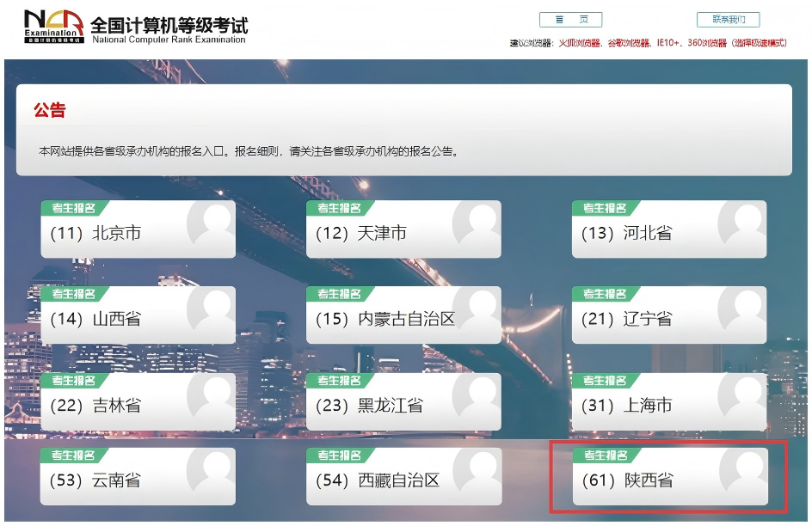Click the 考生报名 tag on 山西省 card
Viewport: 812px width, 526px height.
coord(74,293)
